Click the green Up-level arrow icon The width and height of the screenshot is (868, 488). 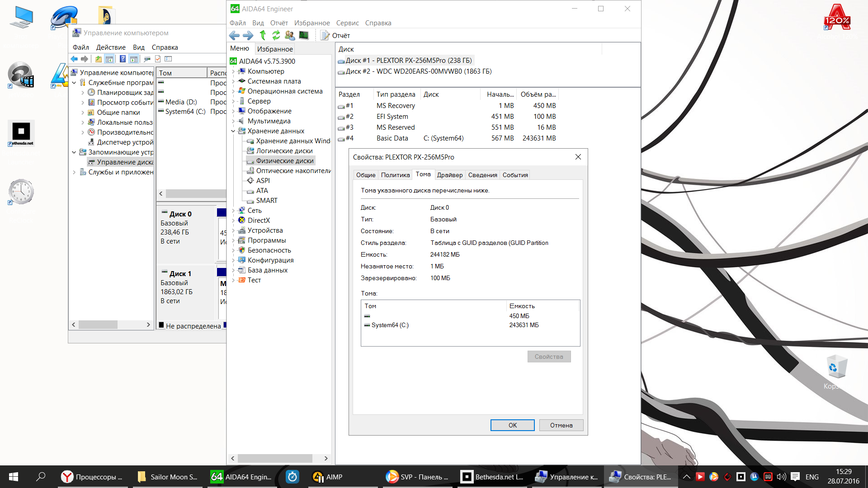(x=263, y=35)
